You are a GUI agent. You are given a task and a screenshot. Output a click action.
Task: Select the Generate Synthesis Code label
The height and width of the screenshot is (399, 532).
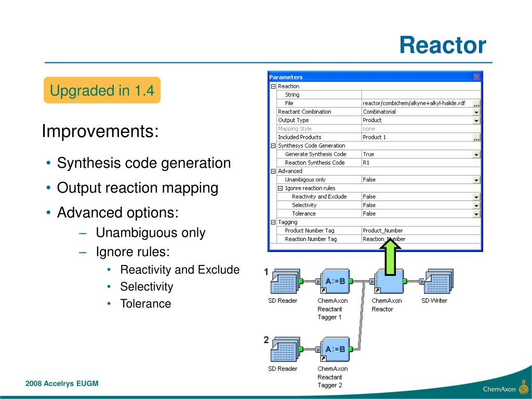click(x=315, y=154)
